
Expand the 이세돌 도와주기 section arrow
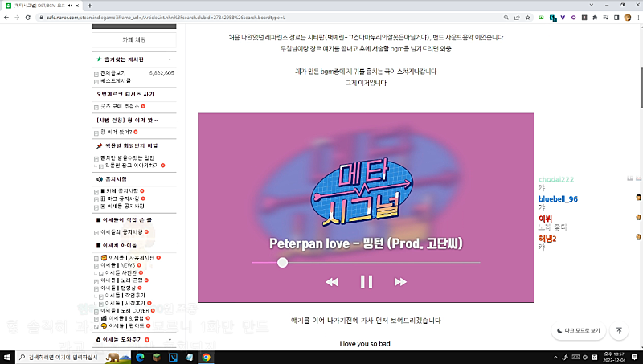point(170,340)
